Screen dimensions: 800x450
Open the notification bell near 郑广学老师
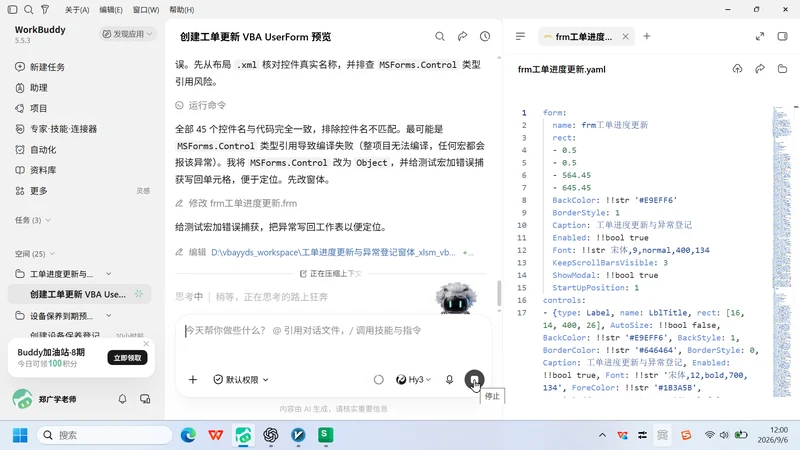(x=122, y=399)
